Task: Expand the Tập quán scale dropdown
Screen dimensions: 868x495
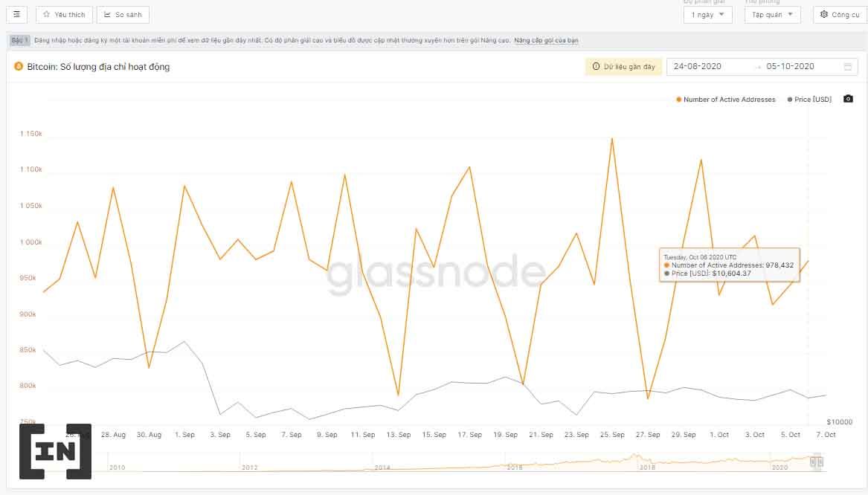Action: click(x=772, y=14)
